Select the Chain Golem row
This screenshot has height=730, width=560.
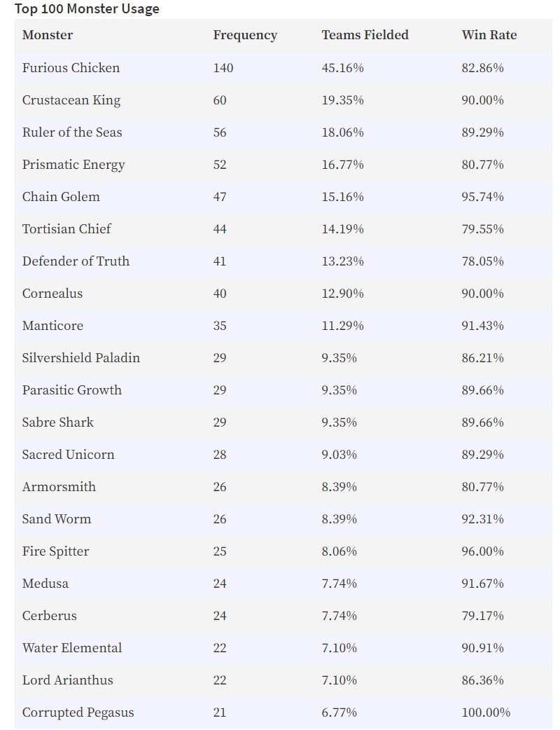283,196
